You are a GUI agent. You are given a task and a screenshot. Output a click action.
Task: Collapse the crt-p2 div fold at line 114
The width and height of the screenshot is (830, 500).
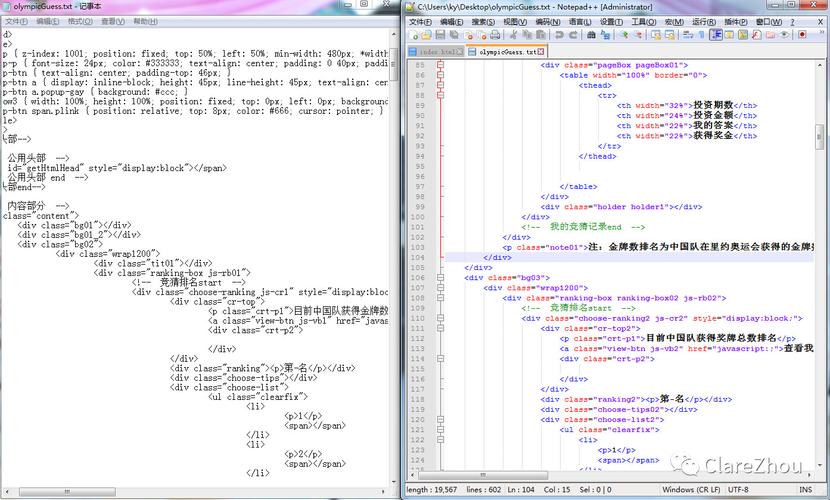click(x=440, y=359)
